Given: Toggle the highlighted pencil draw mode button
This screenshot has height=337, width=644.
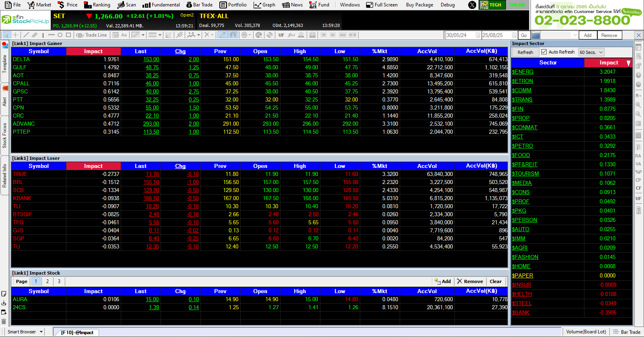Looking at the screenshot, I should 222,35.
